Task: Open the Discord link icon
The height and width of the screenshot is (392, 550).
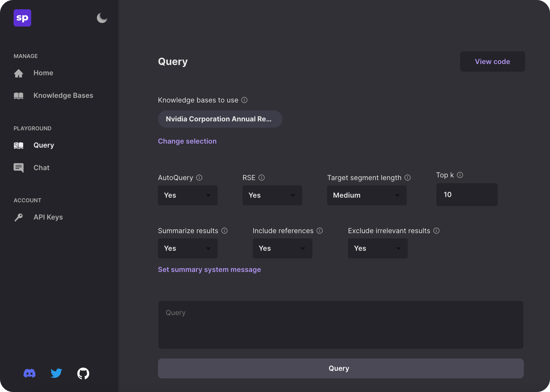Action: tap(30, 373)
